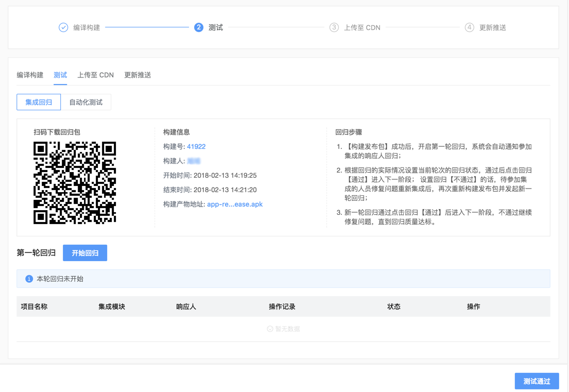Click the 操作记录 column header
Image resolution: width=569 pixels, height=392 pixels.
[x=282, y=306]
